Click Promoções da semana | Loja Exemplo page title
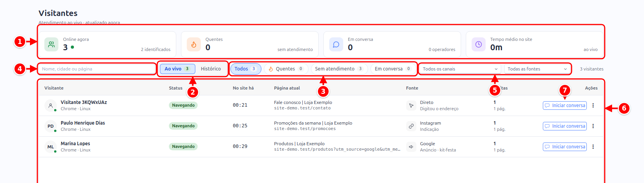This screenshot has height=183, width=644. (313, 123)
